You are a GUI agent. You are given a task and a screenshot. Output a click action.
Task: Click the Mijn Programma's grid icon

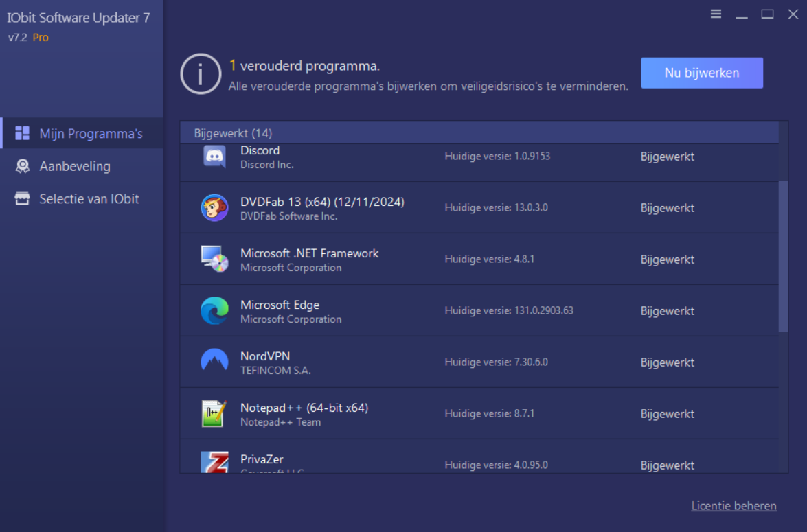(22, 133)
